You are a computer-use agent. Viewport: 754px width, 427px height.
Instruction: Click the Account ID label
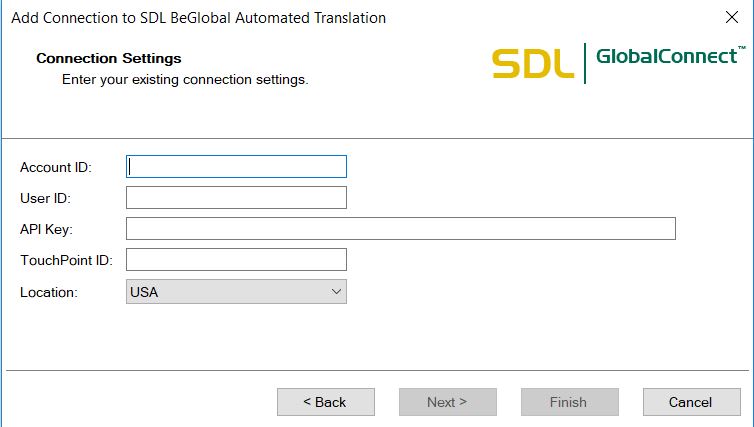click(56, 167)
